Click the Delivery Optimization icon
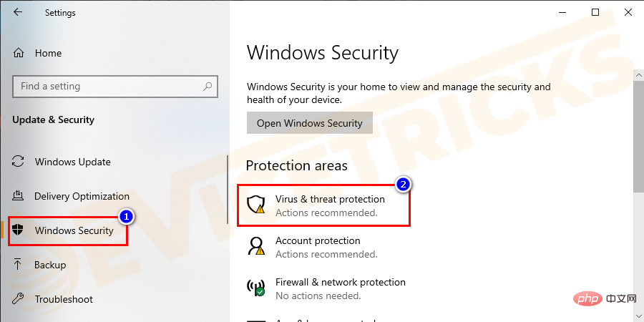 (x=19, y=196)
